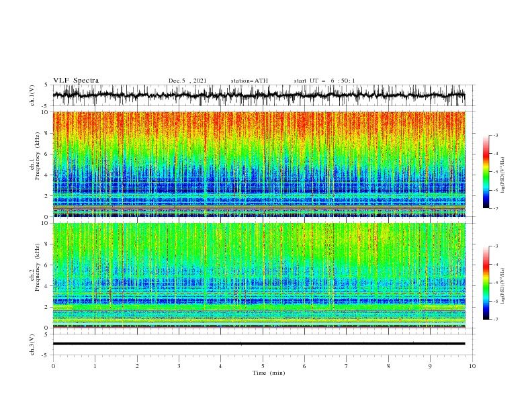Image resolution: width=532 pixels, height=411 pixels.
Task: Click the flat black ch.3 voltage trace
Action: click(x=259, y=344)
